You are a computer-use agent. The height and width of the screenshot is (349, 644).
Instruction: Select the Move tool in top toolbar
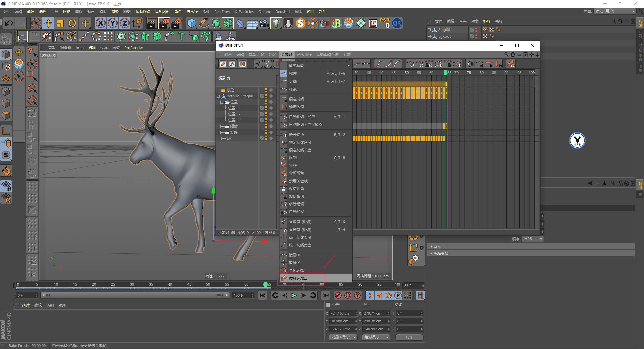tap(48, 23)
